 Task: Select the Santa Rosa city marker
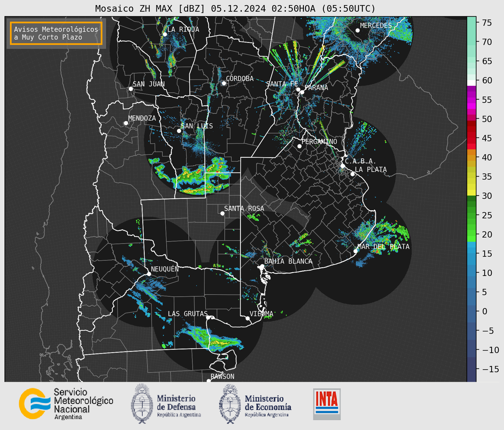(x=222, y=214)
